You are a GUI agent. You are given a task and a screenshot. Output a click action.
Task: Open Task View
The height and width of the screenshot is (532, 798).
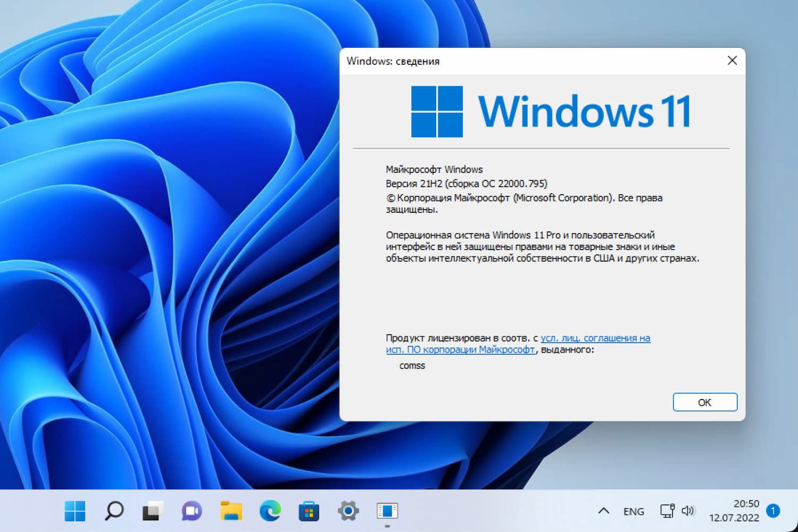(x=152, y=511)
